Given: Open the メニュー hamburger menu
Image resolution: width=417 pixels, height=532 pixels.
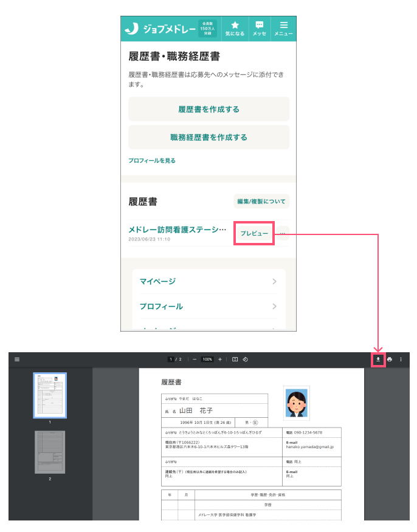Looking at the screenshot, I should tap(283, 29).
